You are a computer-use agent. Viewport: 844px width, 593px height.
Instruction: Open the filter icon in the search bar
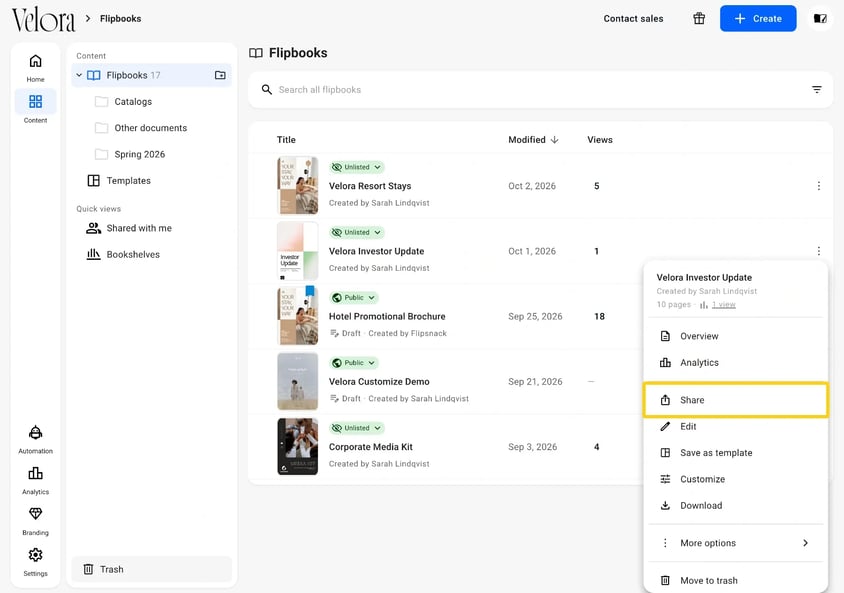pyautogui.click(x=817, y=89)
